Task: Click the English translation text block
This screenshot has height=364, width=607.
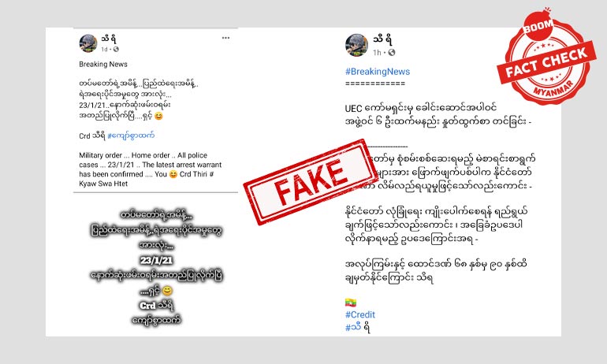Action: pos(151,169)
